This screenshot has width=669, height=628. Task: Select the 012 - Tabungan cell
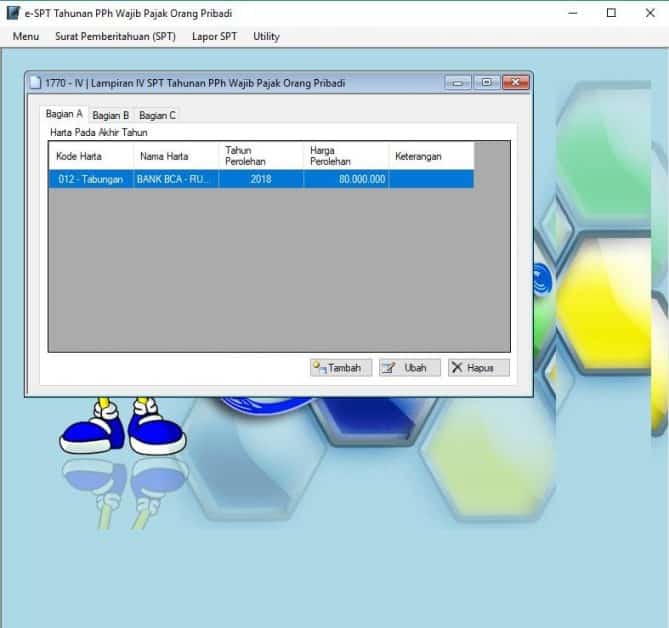[x=91, y=179]
